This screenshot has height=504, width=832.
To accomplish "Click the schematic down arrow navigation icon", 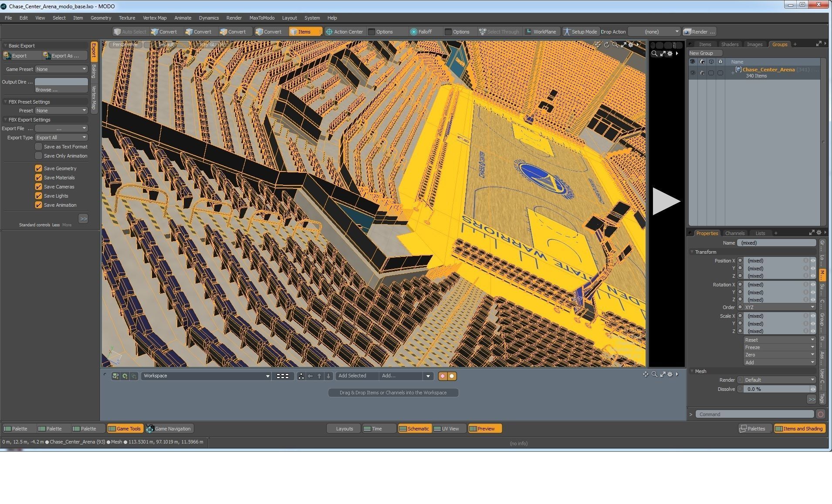I will coord(328,376).
